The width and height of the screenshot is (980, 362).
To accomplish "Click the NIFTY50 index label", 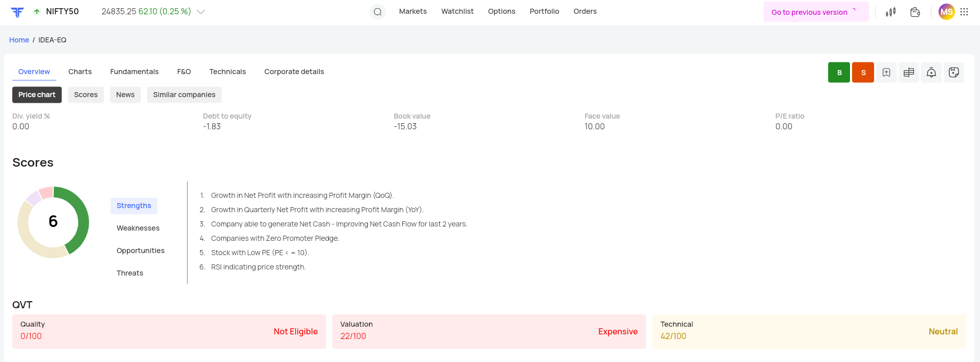I will (x=62, y=12).
